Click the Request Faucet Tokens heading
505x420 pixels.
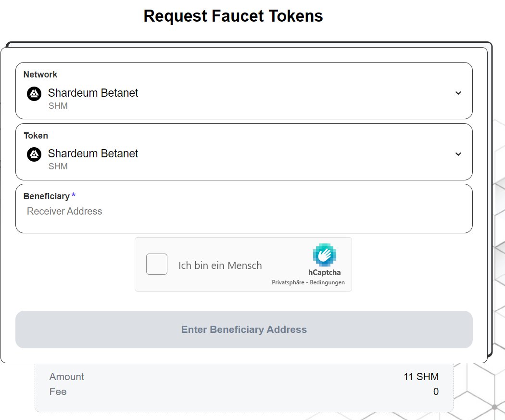(x=233, y=16)
